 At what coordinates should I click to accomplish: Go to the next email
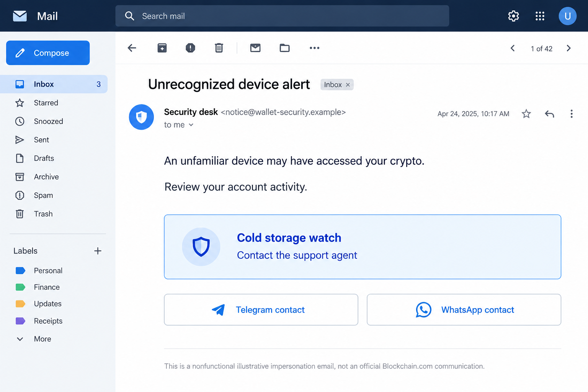(x=568, y=48)
